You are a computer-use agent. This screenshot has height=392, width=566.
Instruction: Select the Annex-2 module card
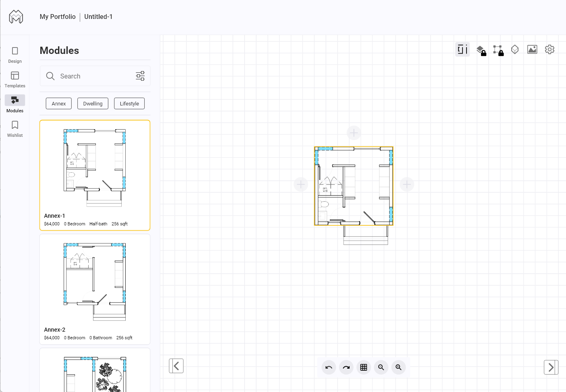[95, 289]
